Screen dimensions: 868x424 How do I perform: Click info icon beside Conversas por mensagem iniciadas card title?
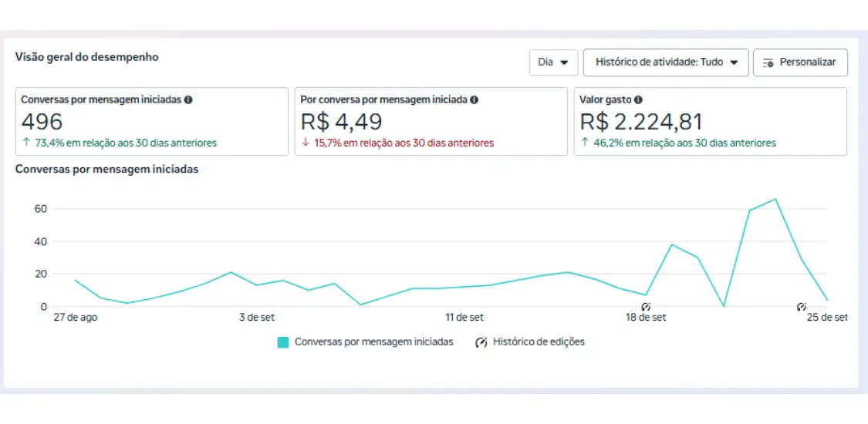point(188,100)
